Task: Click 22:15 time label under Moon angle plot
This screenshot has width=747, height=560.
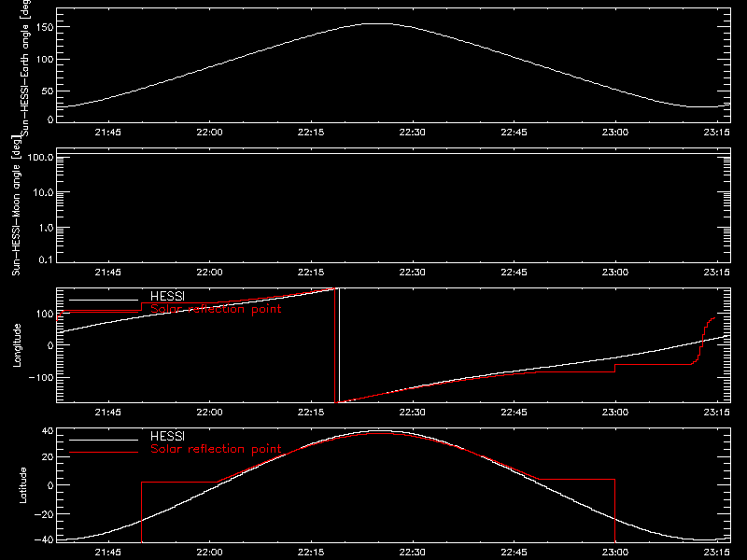Action: click(x=311, y=273)
